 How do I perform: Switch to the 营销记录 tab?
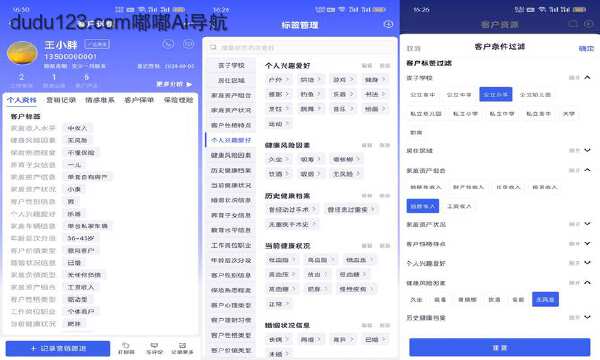pyautogui.click(x=61, y=100)
